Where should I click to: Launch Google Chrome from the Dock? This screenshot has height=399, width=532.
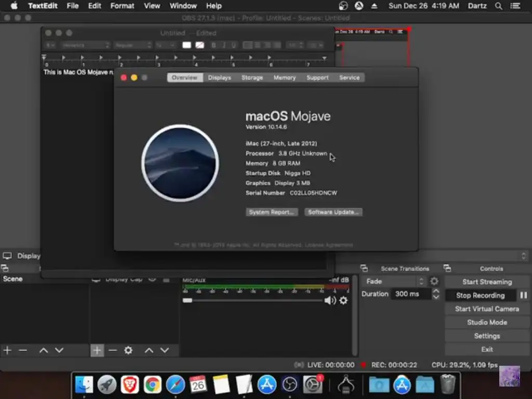pos(152,385)
